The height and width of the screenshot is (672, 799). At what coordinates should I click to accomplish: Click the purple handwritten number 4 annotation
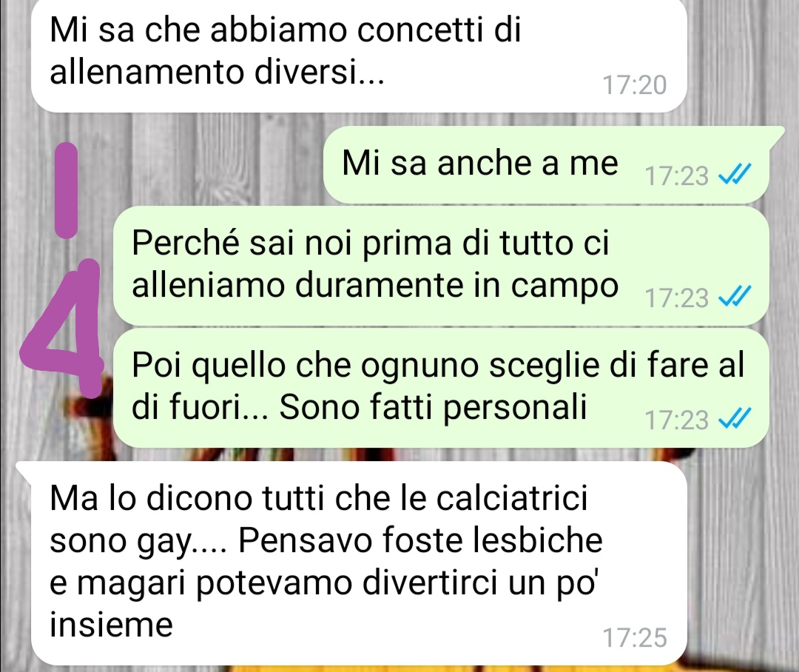click(x=62, y=328)
